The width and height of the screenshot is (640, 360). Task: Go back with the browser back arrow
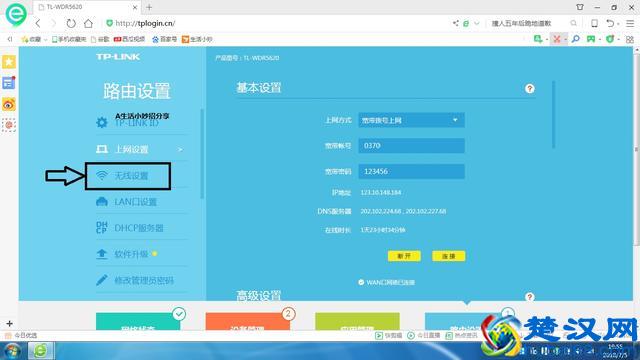[38, 23]
